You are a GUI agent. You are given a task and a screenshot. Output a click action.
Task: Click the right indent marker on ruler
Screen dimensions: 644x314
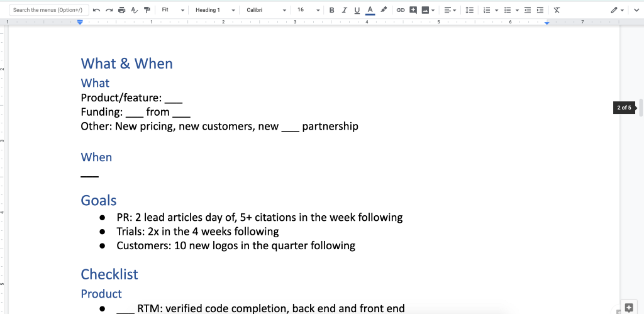tap(547, 23)
